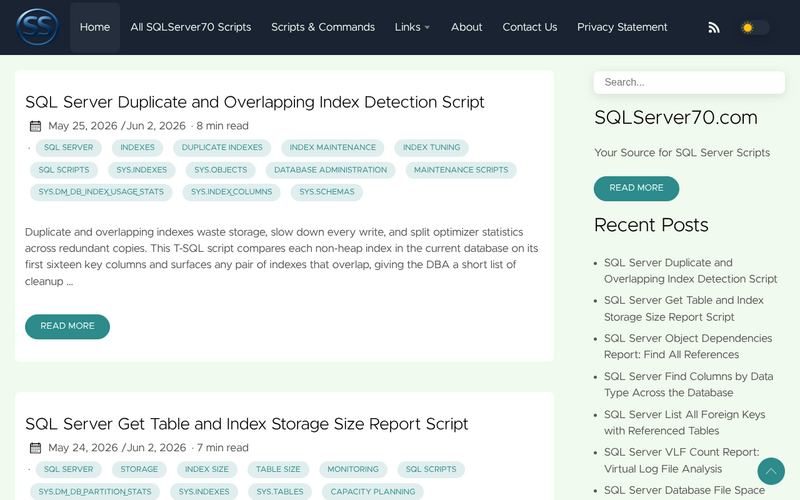
Task: Open Scripts & Commands menu item
Action: 323,27
